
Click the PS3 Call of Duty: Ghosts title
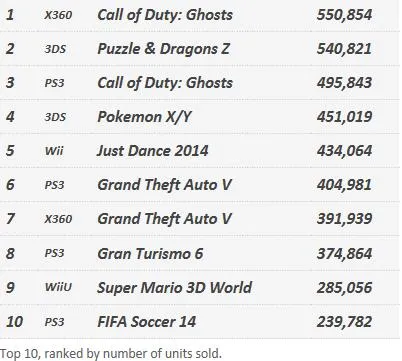click(x=165, y=83)
